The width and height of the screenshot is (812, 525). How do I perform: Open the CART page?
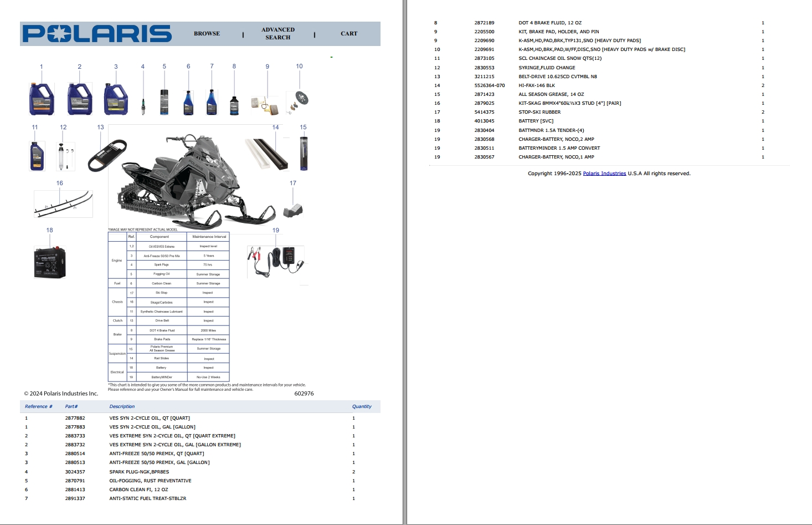click(348, 34)
